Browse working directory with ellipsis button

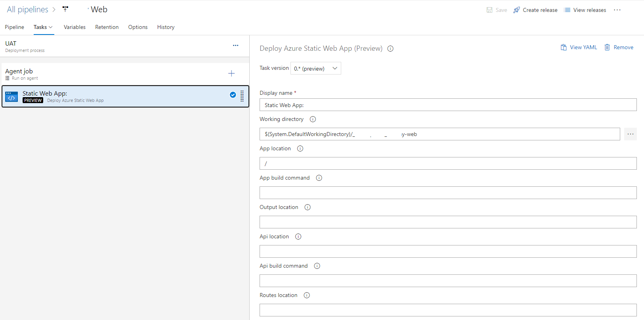631,134
